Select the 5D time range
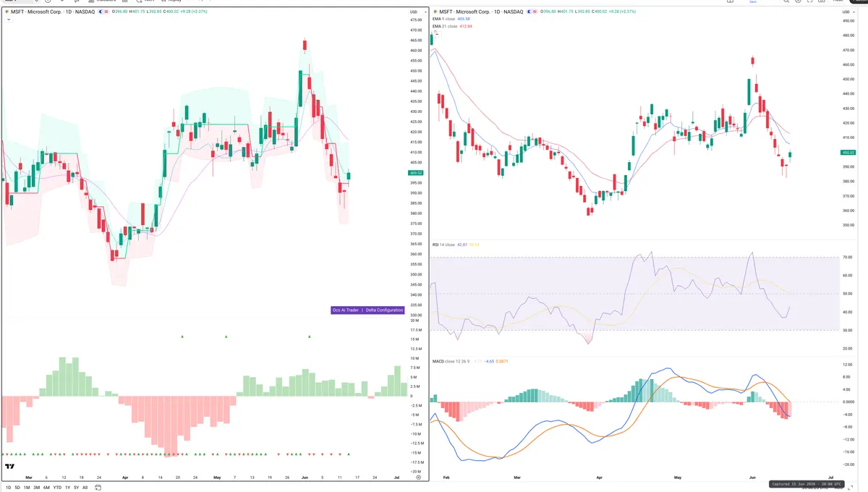Image resolution: width=868 pixels, height=492 pixels. 18,488
